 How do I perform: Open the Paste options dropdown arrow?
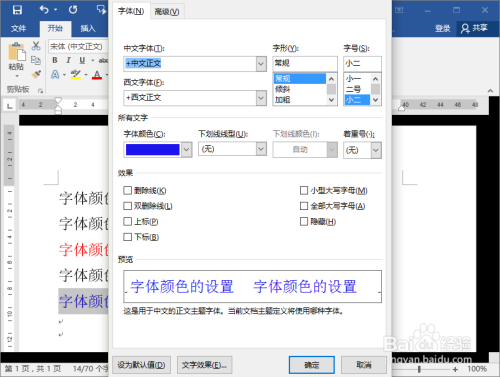[17, 76]
